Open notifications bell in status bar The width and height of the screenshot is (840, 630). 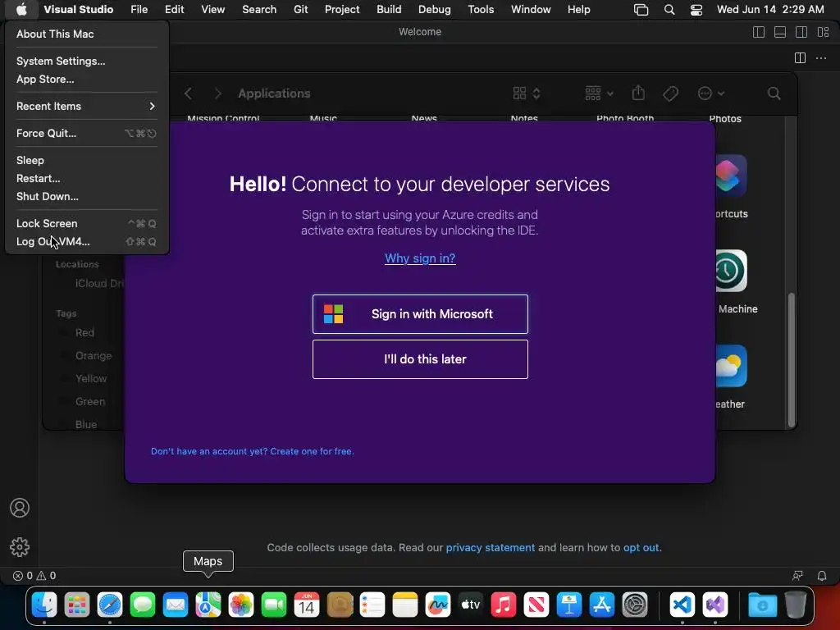click(x=822, y=576)
